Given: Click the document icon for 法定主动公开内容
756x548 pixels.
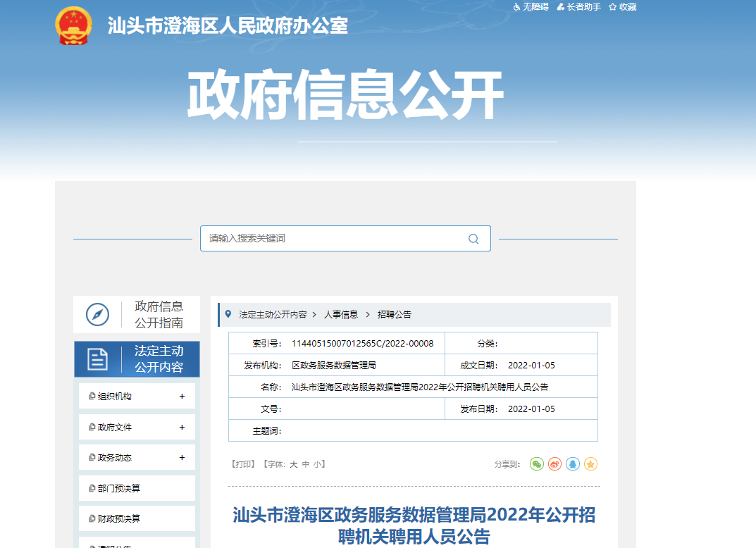Looking at the screenshot, I should tap(97, 359).
